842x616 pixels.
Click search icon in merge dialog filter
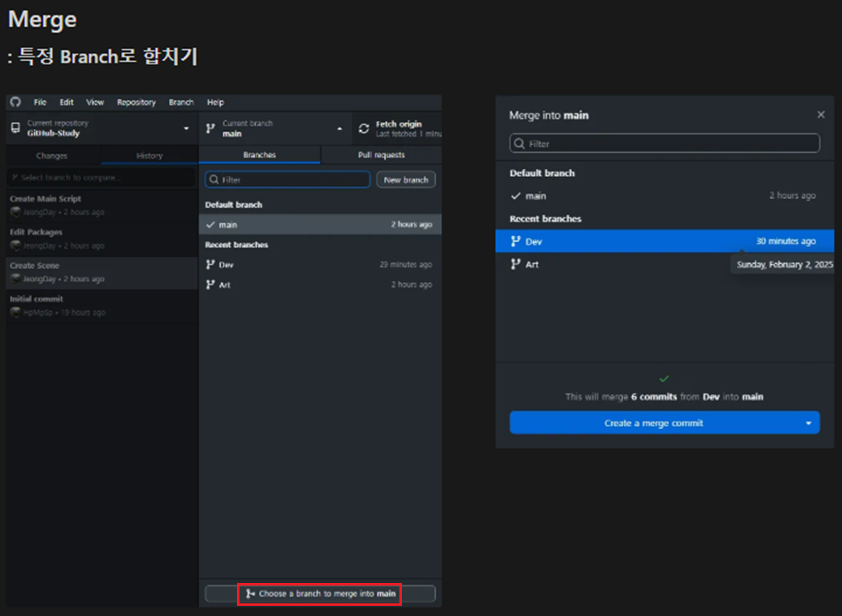[520, 143]
